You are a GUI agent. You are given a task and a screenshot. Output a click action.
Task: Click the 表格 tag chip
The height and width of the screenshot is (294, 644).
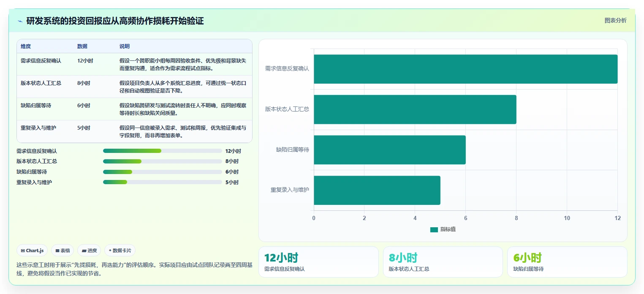[62, 250]
